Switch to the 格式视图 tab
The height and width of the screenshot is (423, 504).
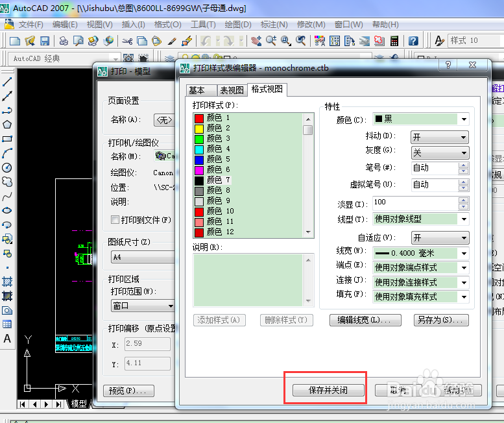pos(267,89)
